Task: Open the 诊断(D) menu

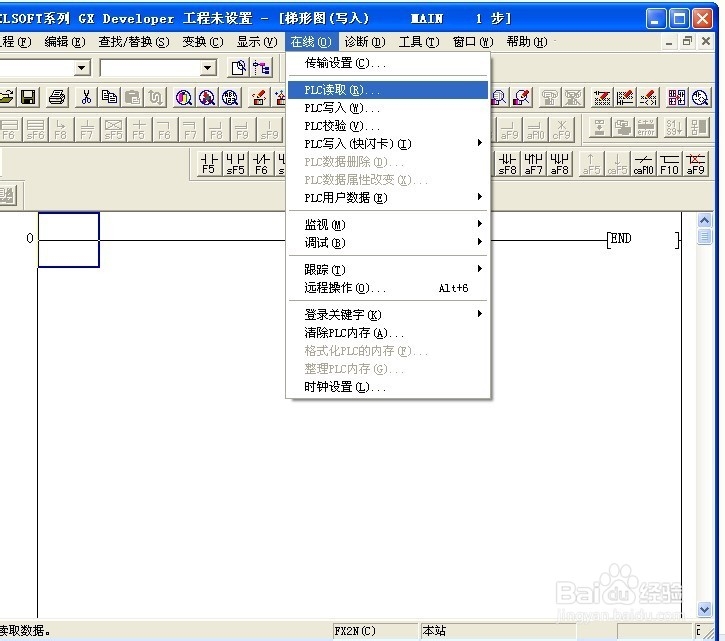Action: point(365,42)
